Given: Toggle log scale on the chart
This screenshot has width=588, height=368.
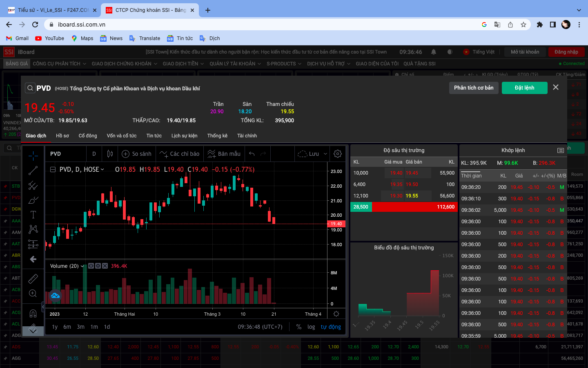Looking at the screenshot, I should [311, 327].
